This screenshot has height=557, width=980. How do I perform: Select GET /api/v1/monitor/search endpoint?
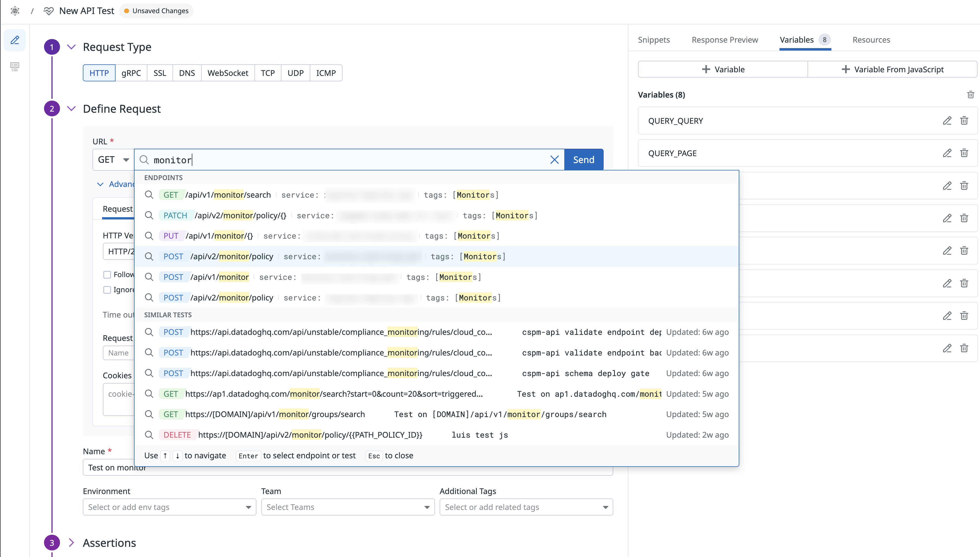[436, 195]
